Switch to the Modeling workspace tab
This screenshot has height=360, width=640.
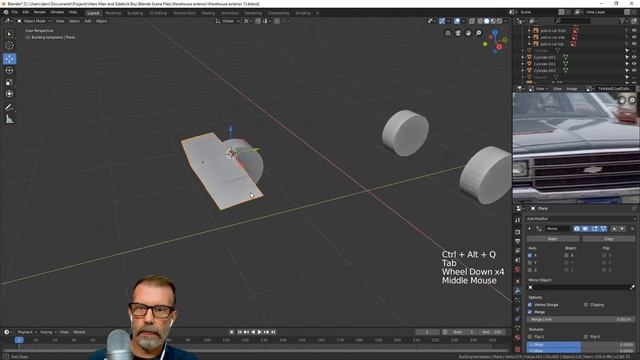pyautogui.click(x=113, y=13)
